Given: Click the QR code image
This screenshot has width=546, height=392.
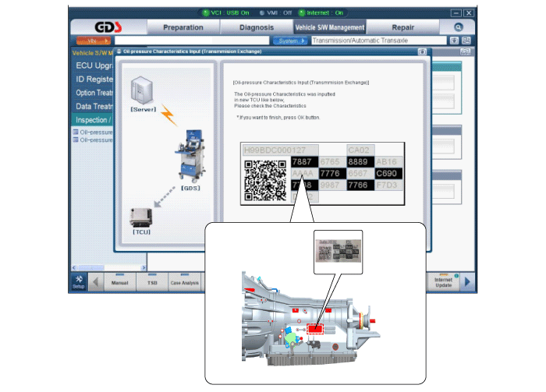Looking at the screenshot, I should [265, 178].
